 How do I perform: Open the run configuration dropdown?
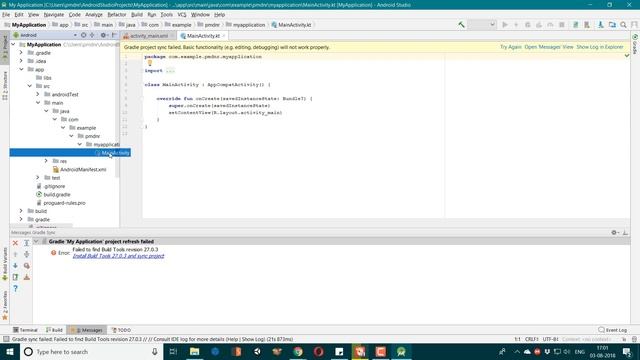pos(482,24)
